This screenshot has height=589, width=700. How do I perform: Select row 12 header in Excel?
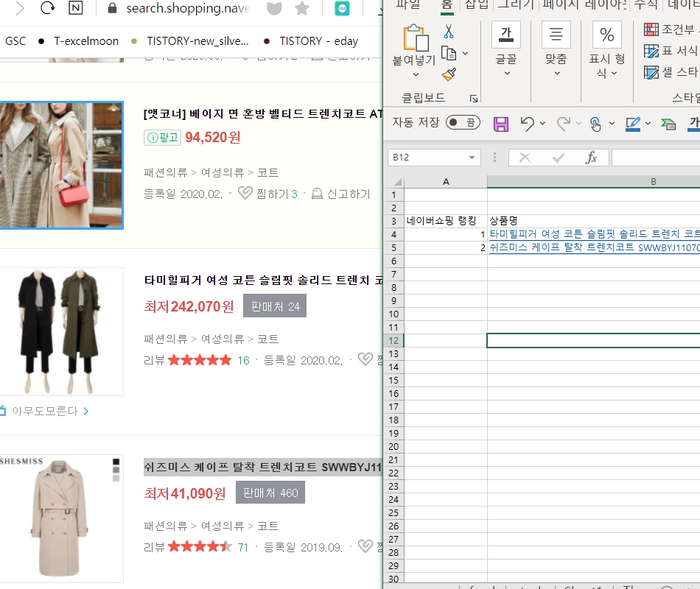(x=393, y=340)
